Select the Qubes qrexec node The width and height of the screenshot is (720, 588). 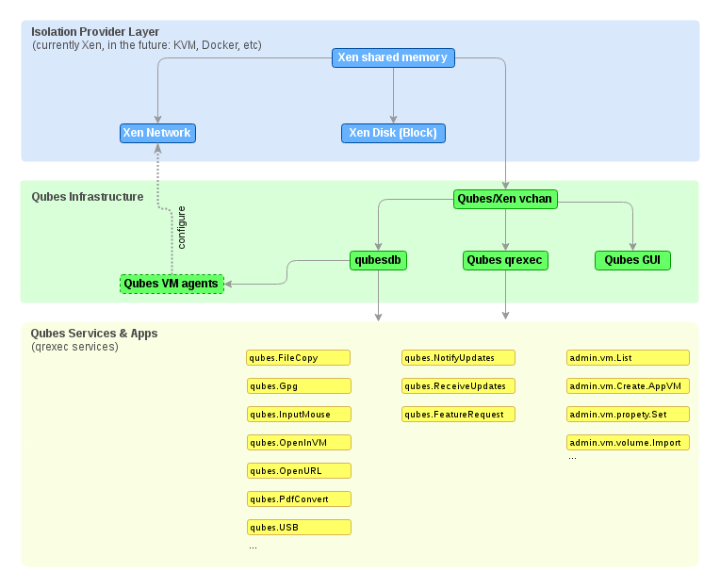pyautogui.click(x=506, y=260)
